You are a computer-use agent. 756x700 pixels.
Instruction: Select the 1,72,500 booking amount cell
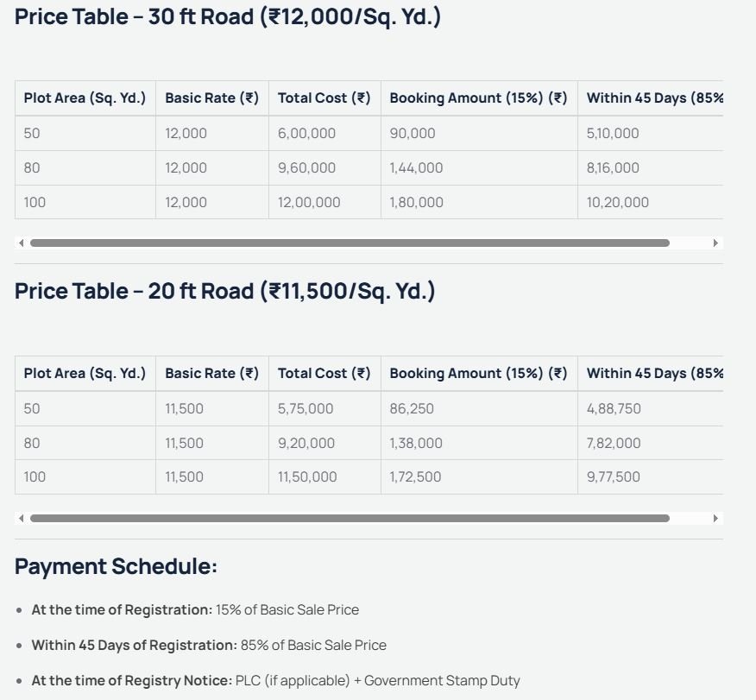(415, 477)
